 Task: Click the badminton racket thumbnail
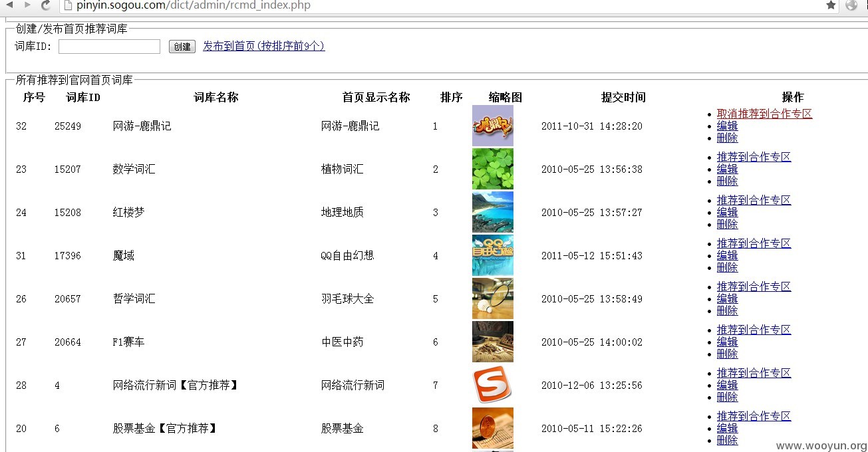tap(493, 298)
